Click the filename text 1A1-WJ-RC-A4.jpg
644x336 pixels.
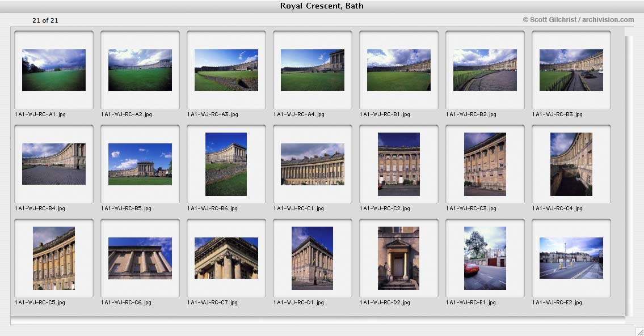point(299,114)
